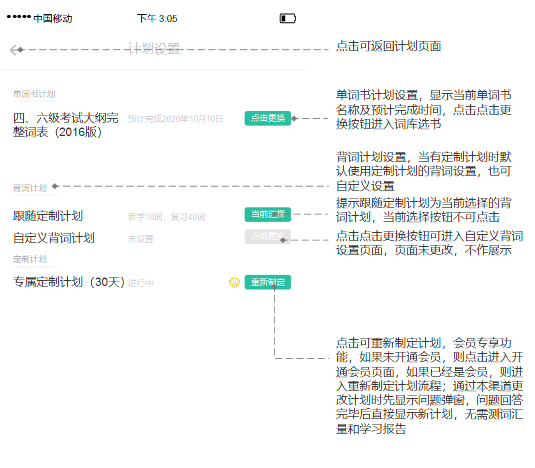This screenshot has width=535, height=468.
Task: Click the note starting 背词计划设置
Action: click(x=423, y=172)
